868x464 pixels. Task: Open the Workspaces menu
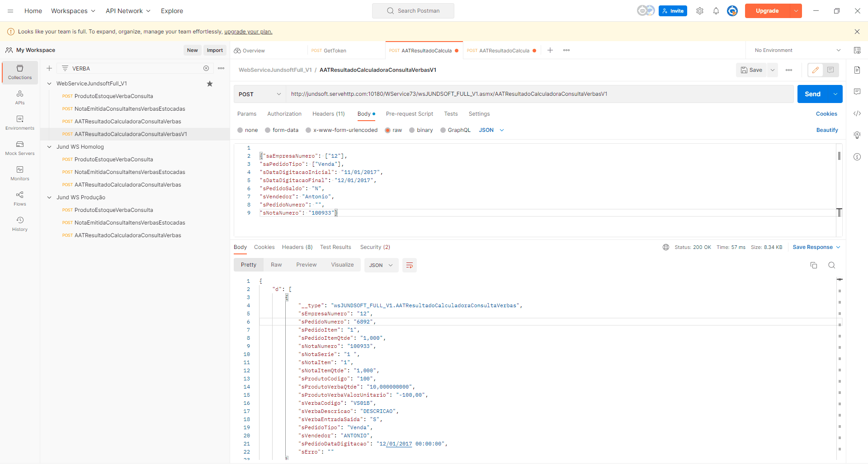(73, 11)
